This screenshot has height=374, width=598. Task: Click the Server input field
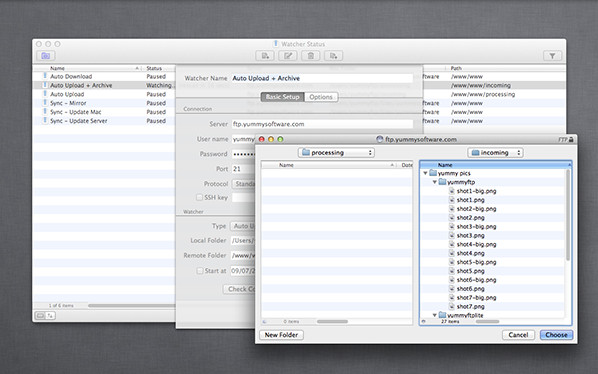[322, 124]
